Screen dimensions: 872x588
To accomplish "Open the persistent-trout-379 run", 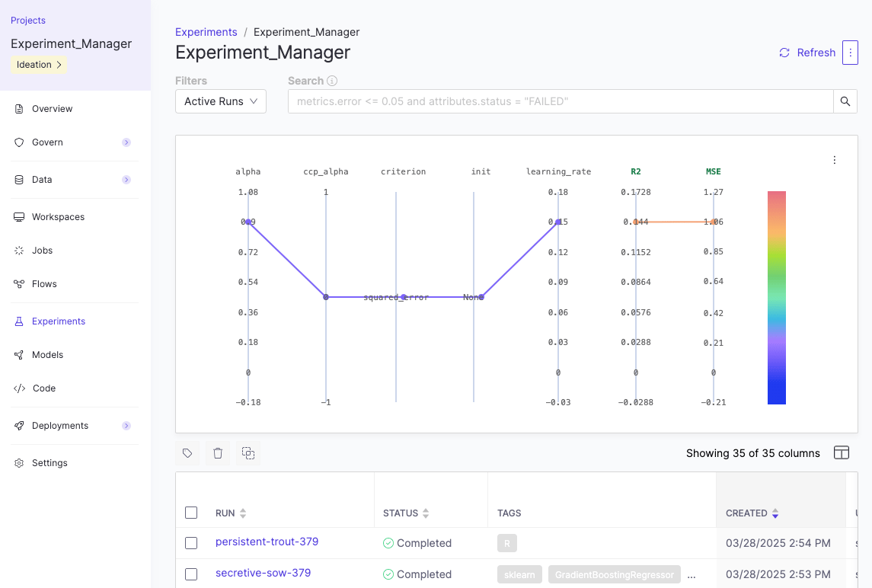I will point(267,542).
